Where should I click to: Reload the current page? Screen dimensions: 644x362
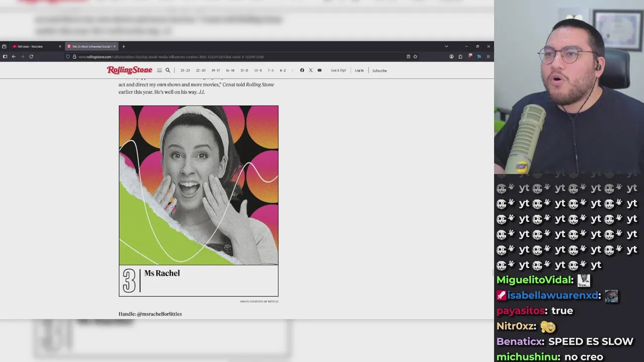(31, 56)
